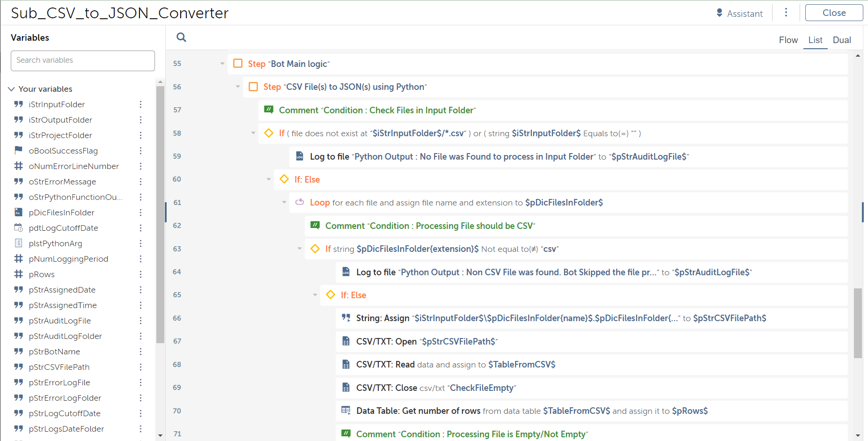Click the search magnifier icon above actions
The width and height of the screenshot is (868, 441).
tap(181, 37)
